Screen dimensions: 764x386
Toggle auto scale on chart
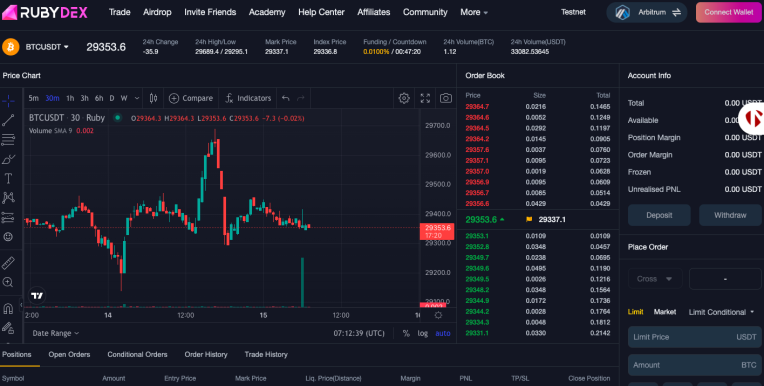coord(442,333)
